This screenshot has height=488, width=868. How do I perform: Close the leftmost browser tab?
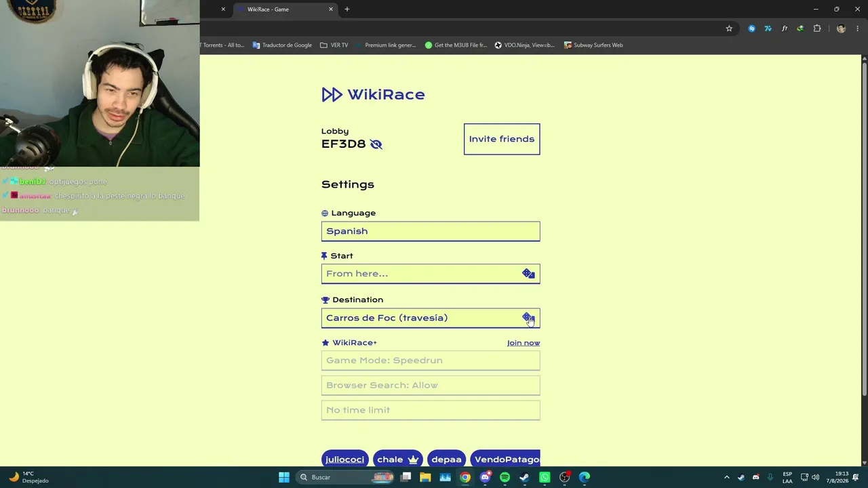coord(223,9)
